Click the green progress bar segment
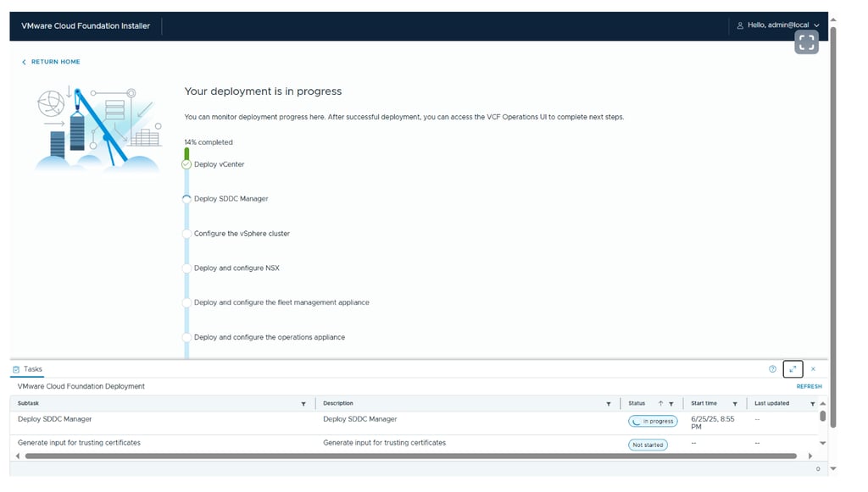 tap(186, 153)
